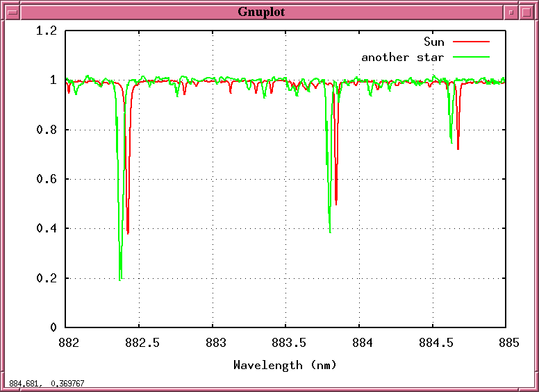
Task: Click the 883.5 x-axis tick label
Action: pos(285,342)
